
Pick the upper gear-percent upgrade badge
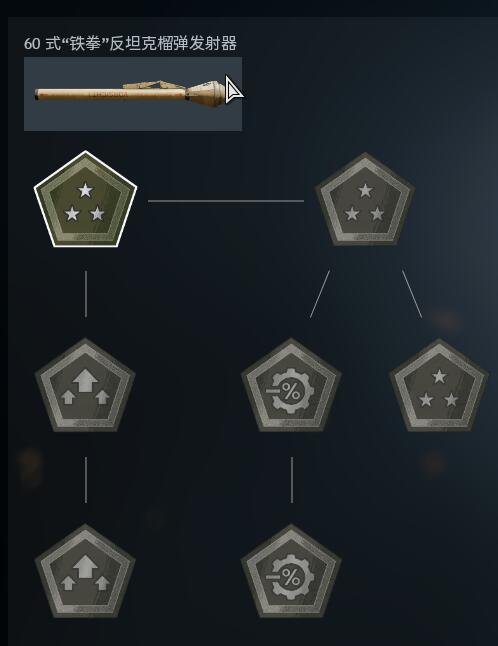(291, 386)
